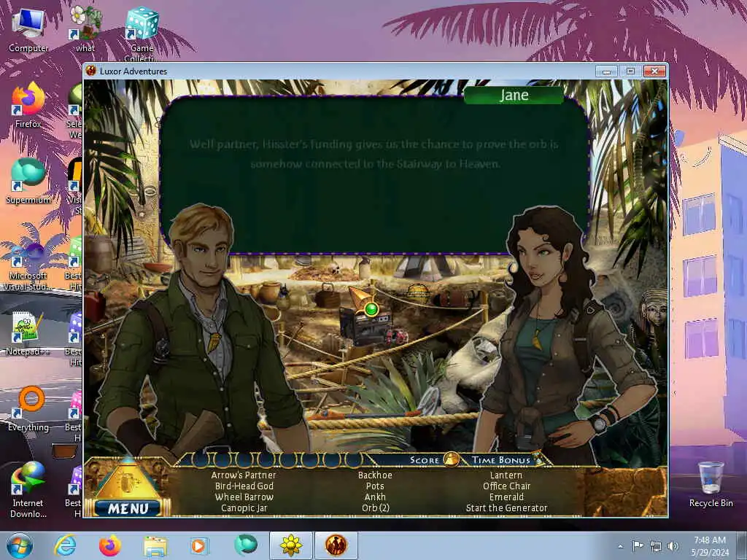
Task: Open the 'what' desktop shortcut
Action: point(85,29)
